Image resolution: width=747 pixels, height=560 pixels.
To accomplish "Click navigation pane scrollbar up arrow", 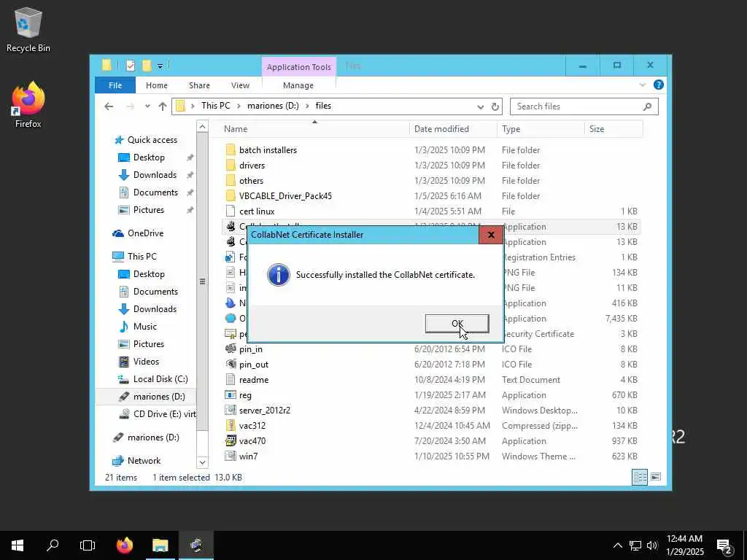I will click(203, 127).
